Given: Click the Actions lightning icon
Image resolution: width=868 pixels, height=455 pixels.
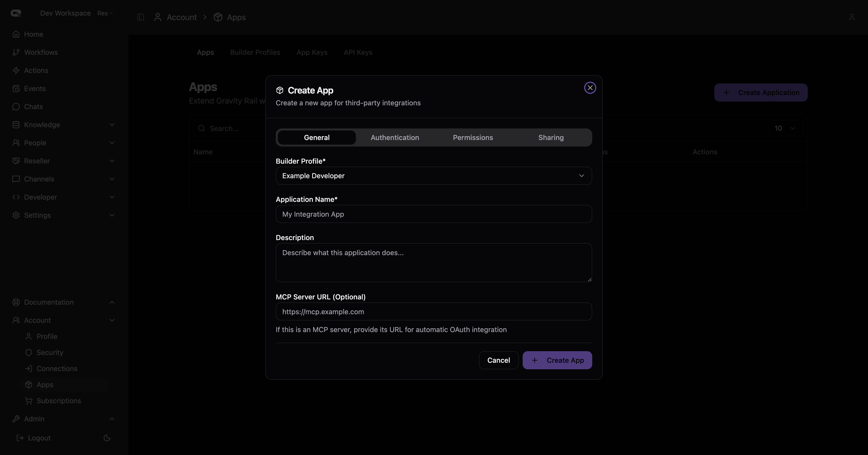Looking at the screenshot, I should tap(16, 70).
